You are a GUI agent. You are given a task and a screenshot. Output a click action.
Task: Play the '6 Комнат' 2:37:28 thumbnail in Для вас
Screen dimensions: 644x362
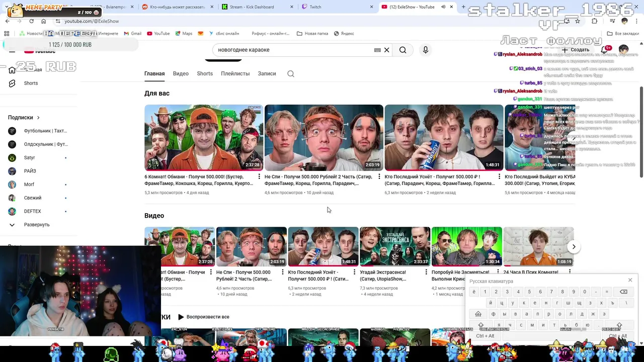(x=204, y=137)
